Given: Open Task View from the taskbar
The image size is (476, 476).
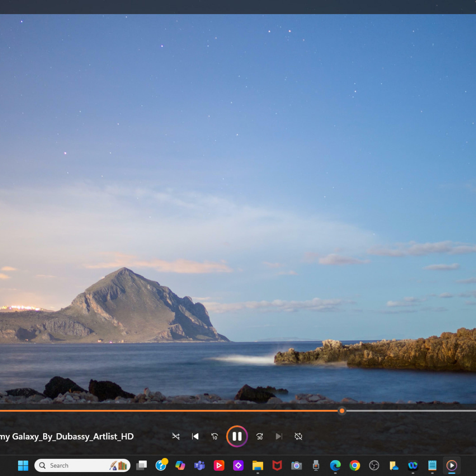Looking at the screenshot, I should click(141, 465).
